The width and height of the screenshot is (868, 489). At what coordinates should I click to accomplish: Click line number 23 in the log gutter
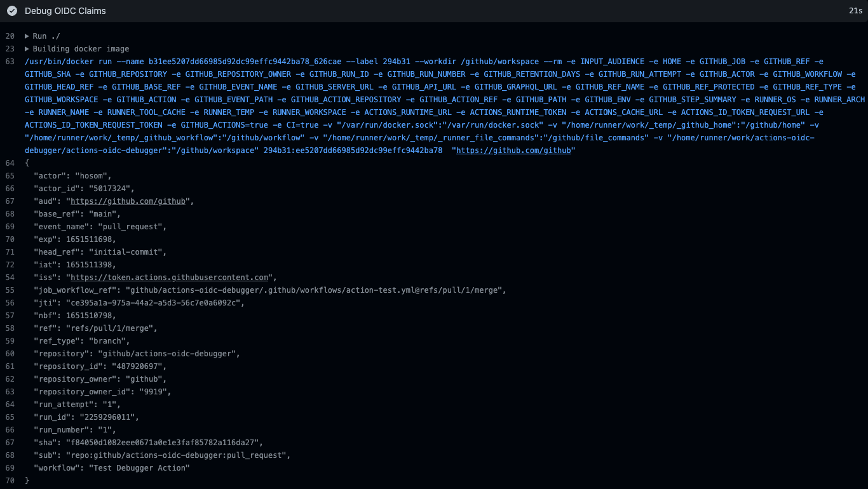(x=10, y=49)
